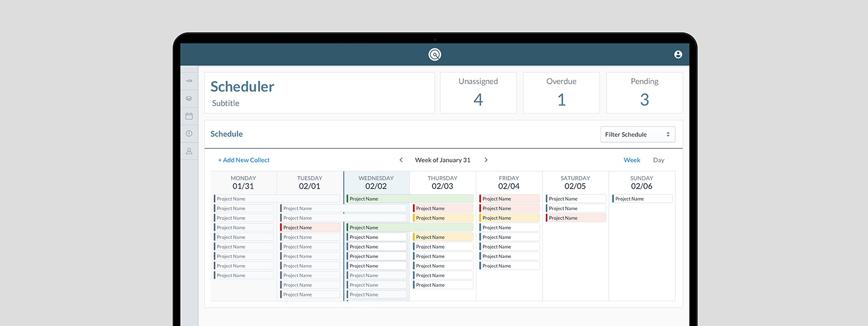868x326 pixels.
Task: Select the Friday 02/04 column header
Action: [x=509, y=183]
